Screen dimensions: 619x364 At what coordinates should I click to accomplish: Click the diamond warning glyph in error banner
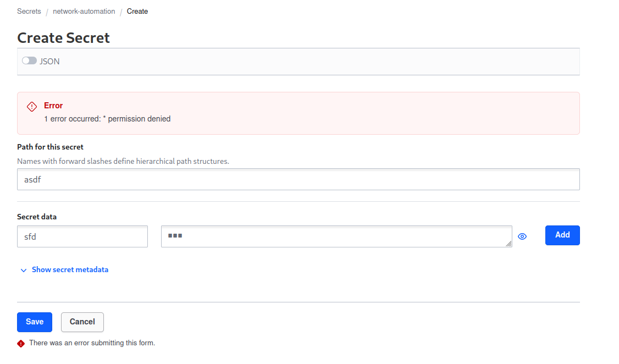[x=32, y=106]
